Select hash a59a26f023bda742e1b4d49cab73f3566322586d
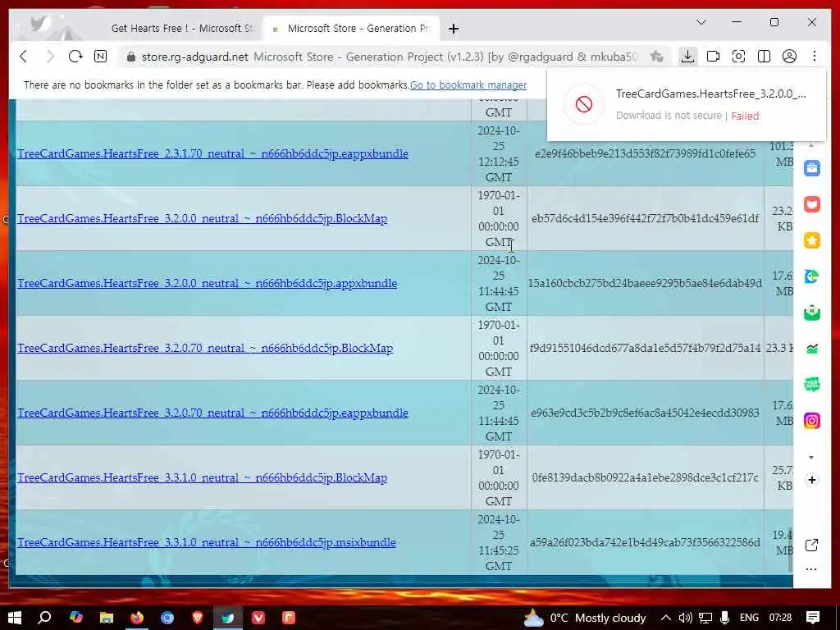The height and width of the screenshot is (630, 840). (x=645, y=543)
